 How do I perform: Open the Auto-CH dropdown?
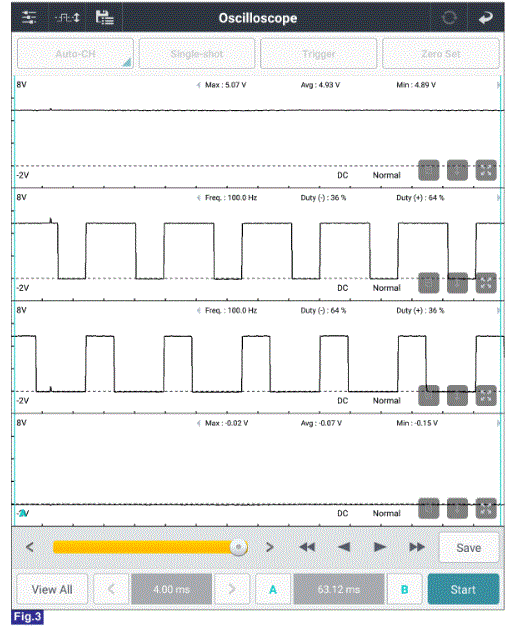76,54
